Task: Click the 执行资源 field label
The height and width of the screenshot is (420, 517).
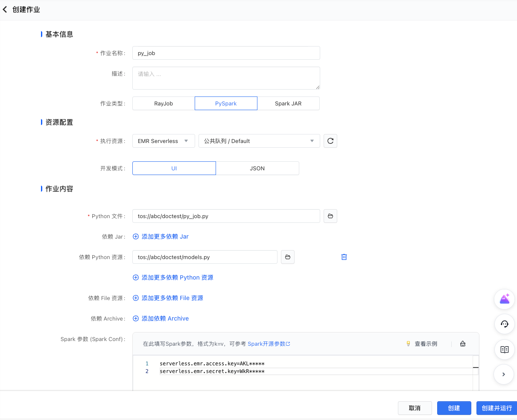Action: (112, 141)
